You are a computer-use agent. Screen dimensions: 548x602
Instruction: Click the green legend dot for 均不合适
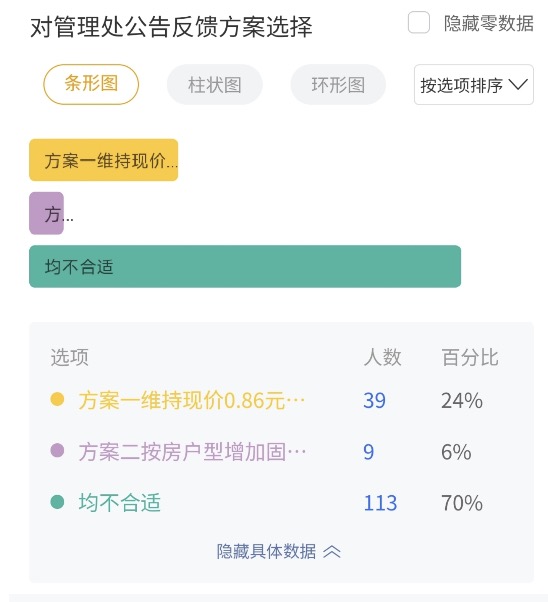(57, 502)
